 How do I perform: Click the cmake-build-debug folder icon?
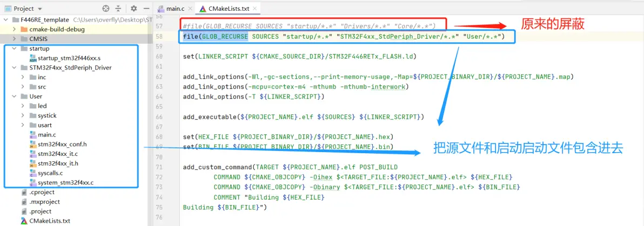pyautogui.click(x=23, y=29)
